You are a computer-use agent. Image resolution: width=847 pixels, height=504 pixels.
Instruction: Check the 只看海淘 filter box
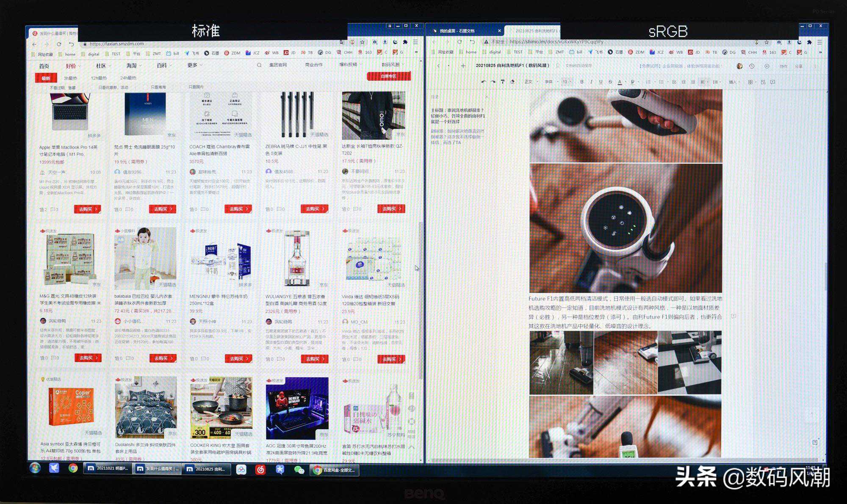point(145,87)
